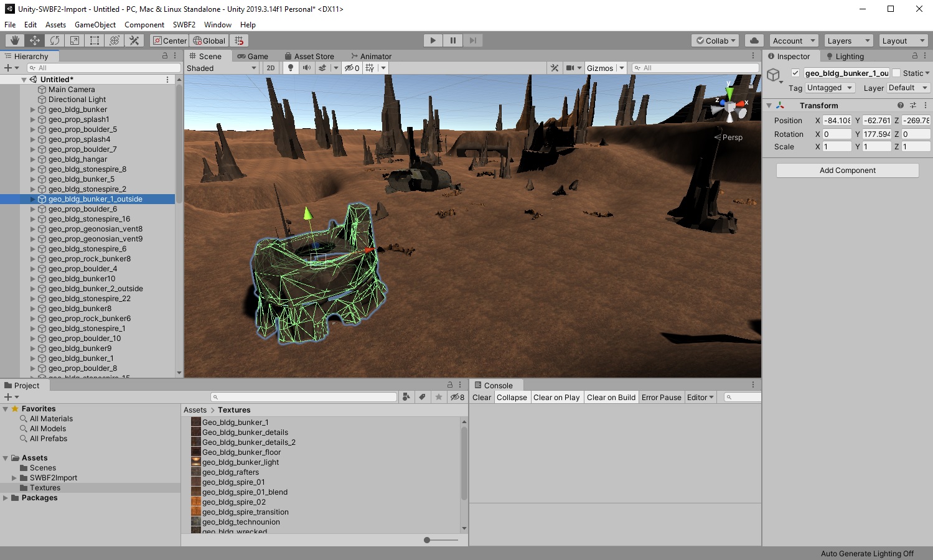Open the Layers dropdown

click(848, 40)
